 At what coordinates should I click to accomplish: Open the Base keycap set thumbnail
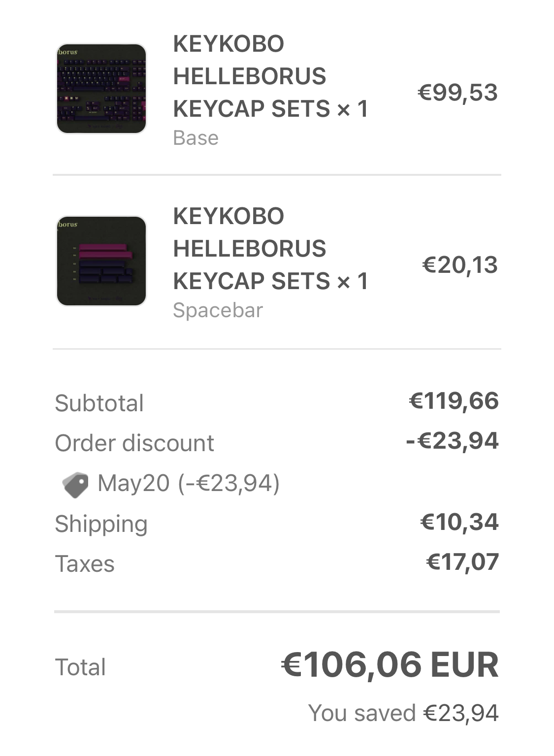[x=101, y=89]
